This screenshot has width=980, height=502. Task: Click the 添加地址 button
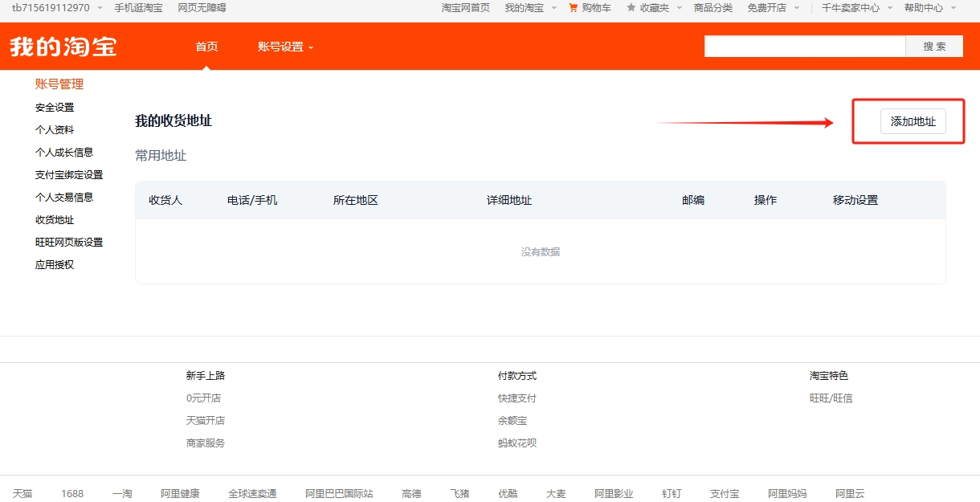pyautogui.click(x=913, y=122)
